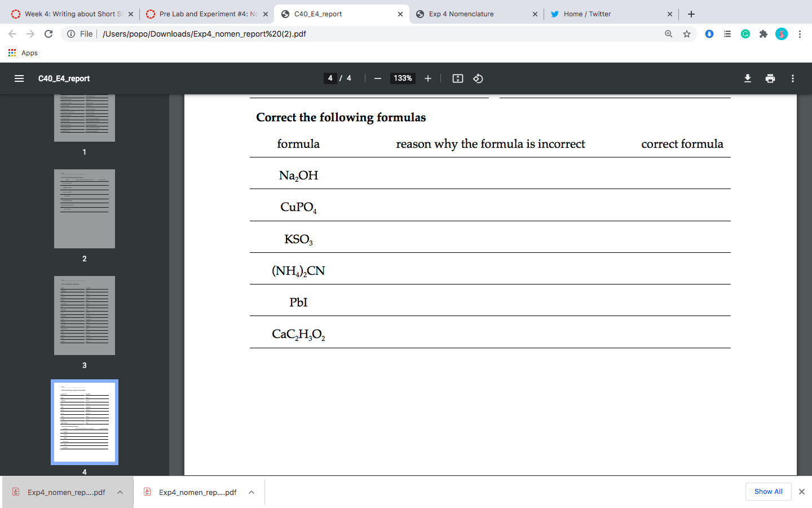Expand options for second downloaded PDF
Viewport: 812px width, 508px height.
251,492
